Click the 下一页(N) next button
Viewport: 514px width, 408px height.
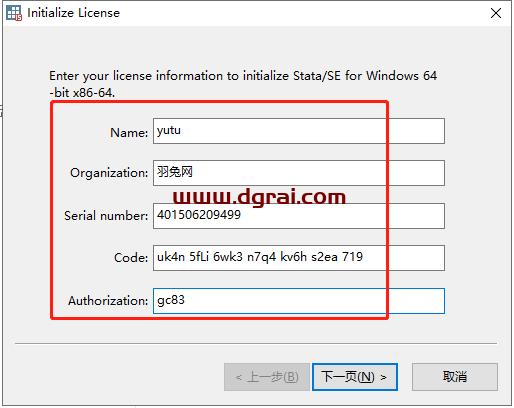pyautogui.click(x=355, y=377)
